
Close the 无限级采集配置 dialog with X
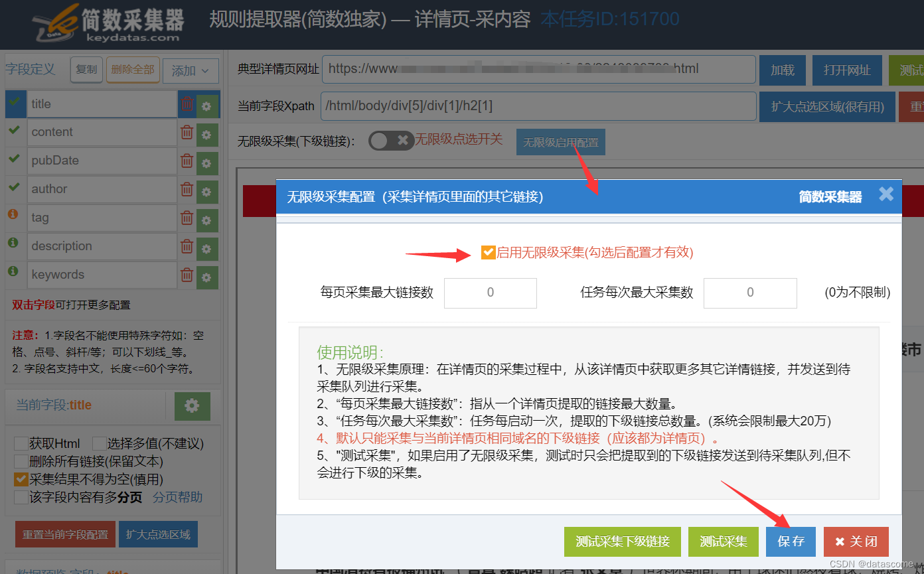click(886, 194)
